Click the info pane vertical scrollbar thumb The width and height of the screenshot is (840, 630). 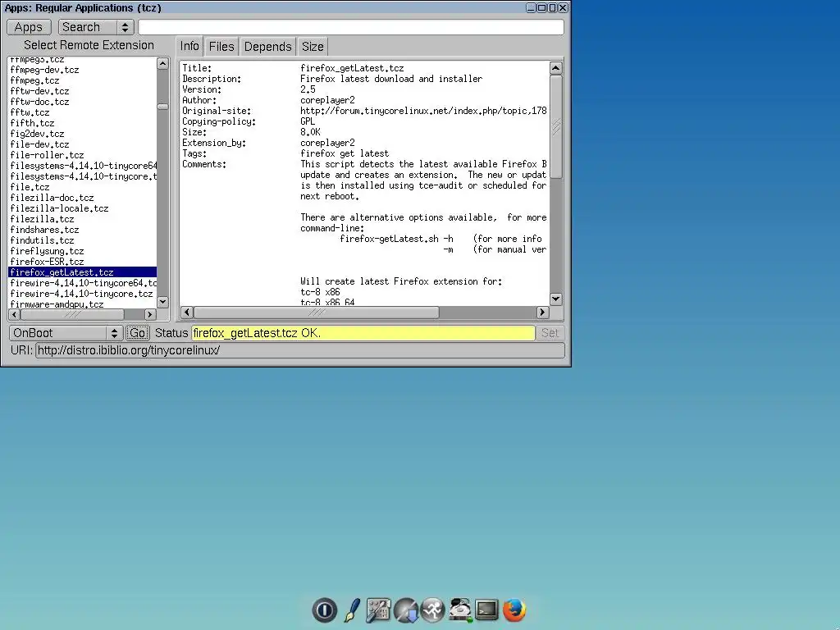[556, 127]
